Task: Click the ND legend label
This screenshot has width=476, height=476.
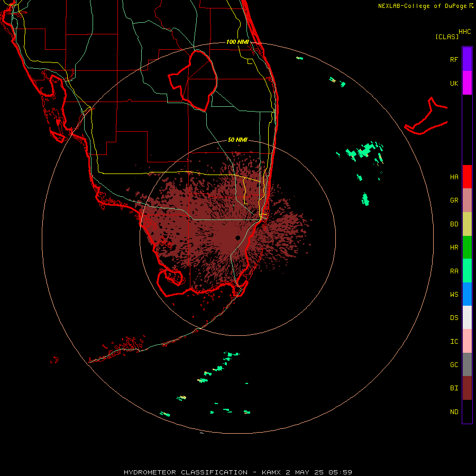Action: [x=454, y=412]
